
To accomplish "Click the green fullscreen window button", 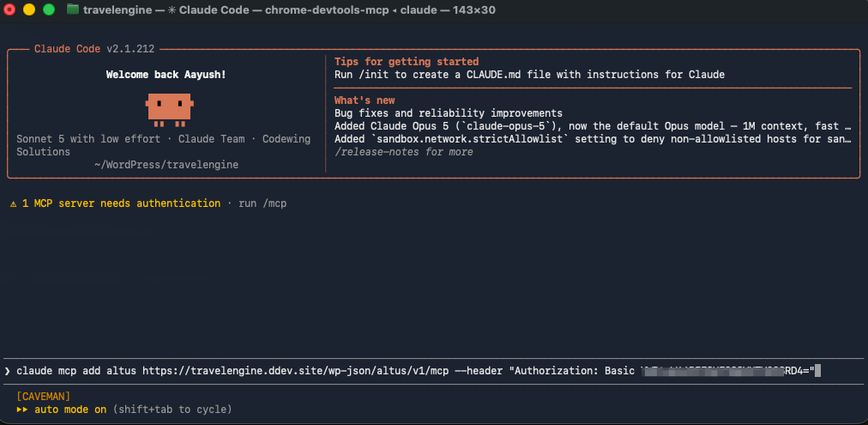I will [x=49, y=9].
